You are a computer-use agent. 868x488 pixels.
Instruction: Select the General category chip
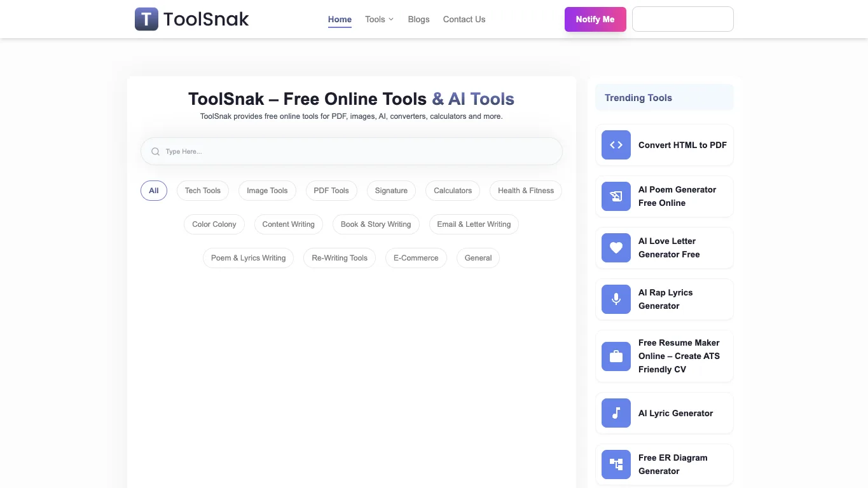click(x=478, y=258)
